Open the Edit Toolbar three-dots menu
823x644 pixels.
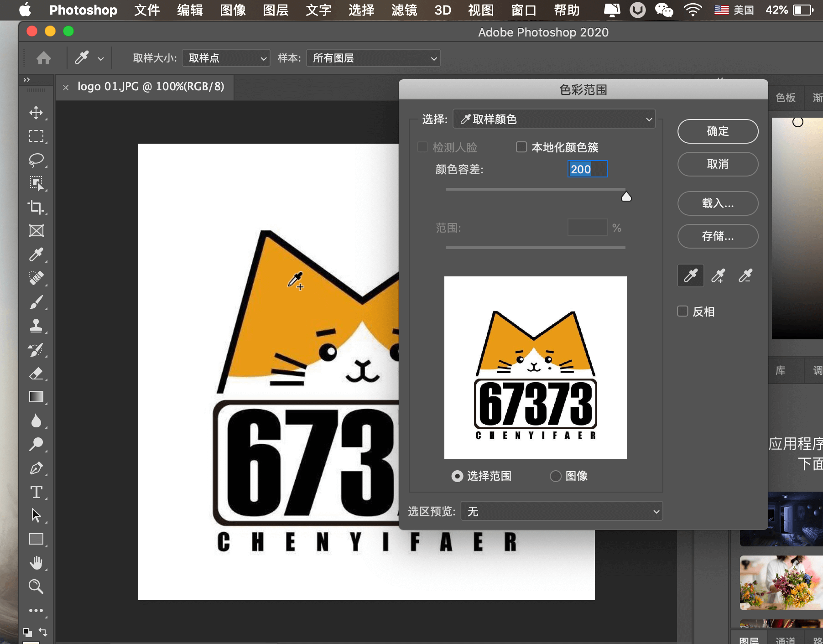[x=36, y=610]
